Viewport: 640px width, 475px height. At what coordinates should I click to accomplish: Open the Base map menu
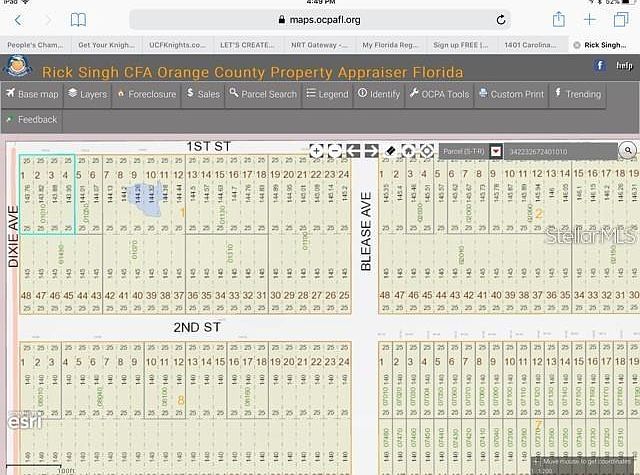tap(32, 94)
